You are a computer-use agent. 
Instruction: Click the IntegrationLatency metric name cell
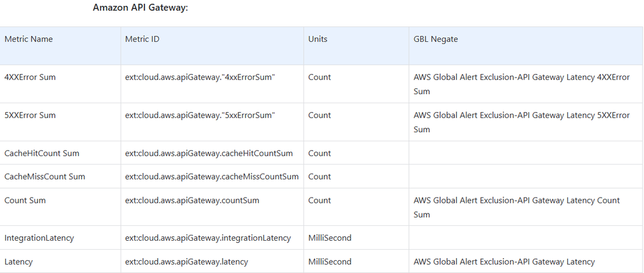click(39, 238)
